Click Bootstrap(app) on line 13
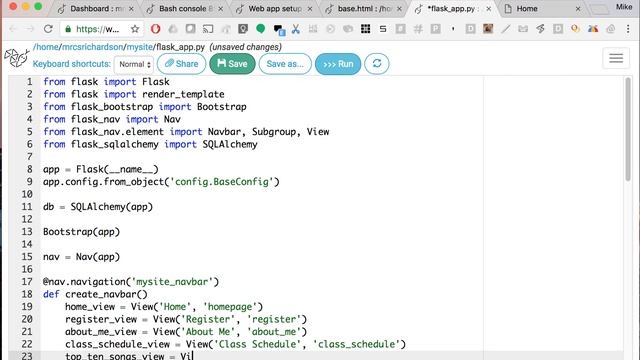This screenshot has height=360, width=640. (x=82, y=232)
